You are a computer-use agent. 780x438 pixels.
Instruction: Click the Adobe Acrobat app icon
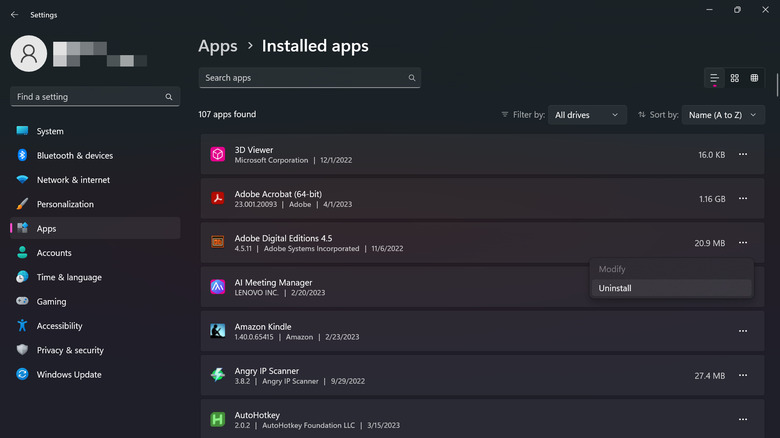point(218,199)
